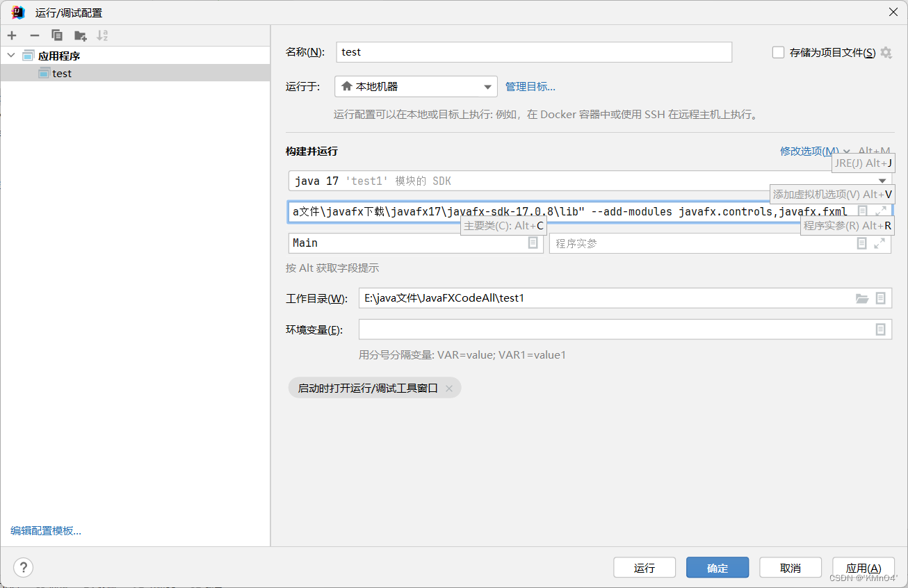Collapse the 应用程序 tree node
This screenshot has height=588, width=908.
click(x=11, y=56)
